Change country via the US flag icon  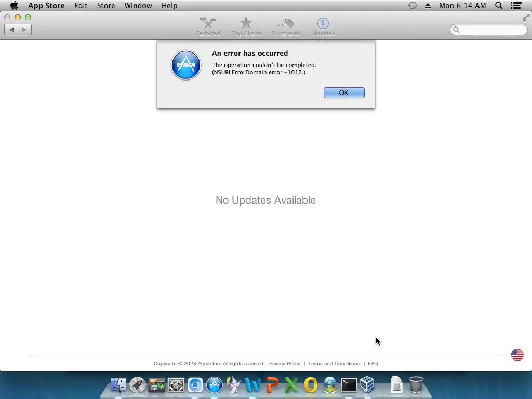517,355
